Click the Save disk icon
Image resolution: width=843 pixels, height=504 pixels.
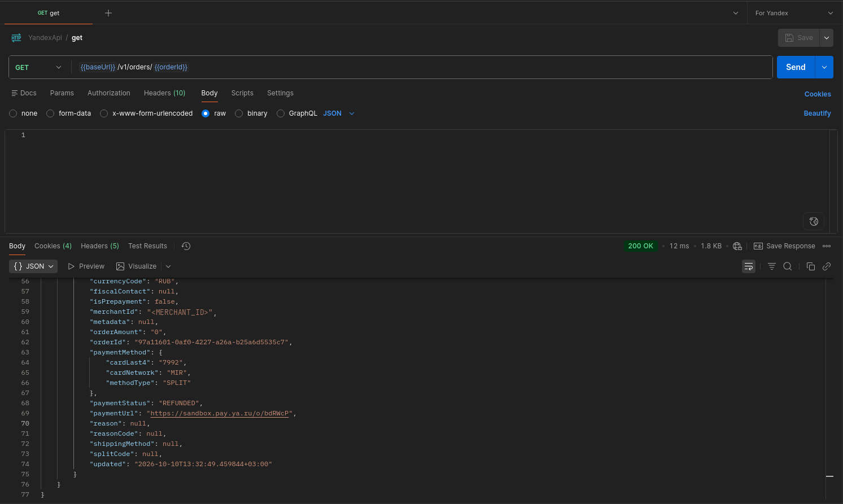click(x=789, y=38)
